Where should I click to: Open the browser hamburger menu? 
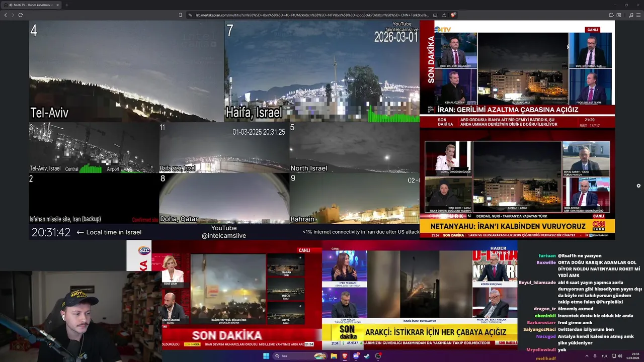coord(638,15)
